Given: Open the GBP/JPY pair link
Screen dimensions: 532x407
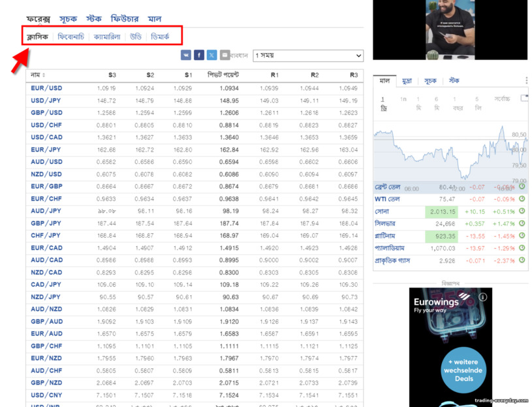Looking at the screenshot, I should [46, 223].
